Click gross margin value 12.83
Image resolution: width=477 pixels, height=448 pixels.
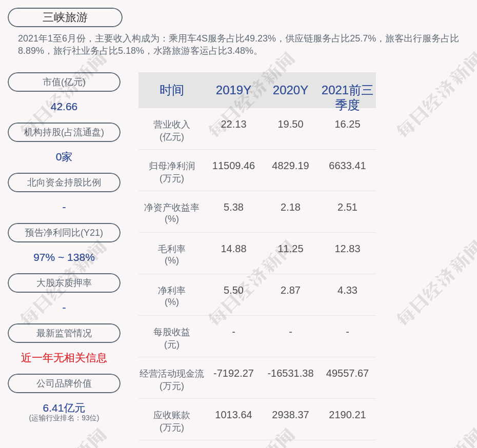(x=347, y=249)
